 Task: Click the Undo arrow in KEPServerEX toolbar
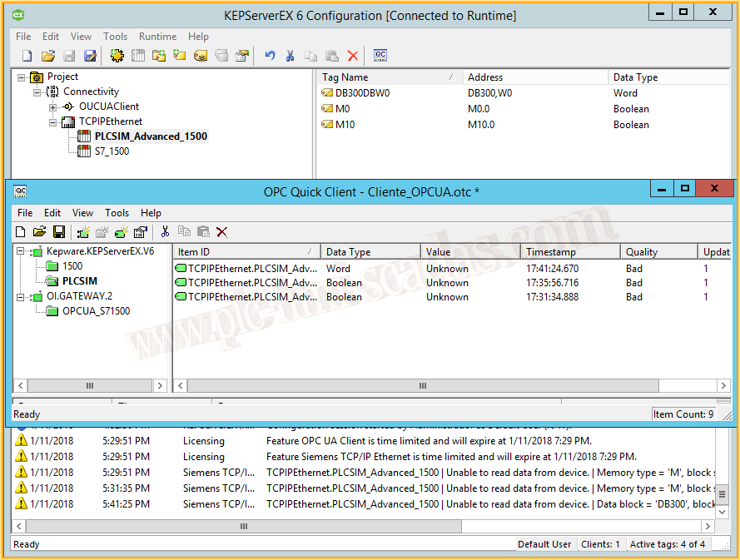(x=270, y=56)
